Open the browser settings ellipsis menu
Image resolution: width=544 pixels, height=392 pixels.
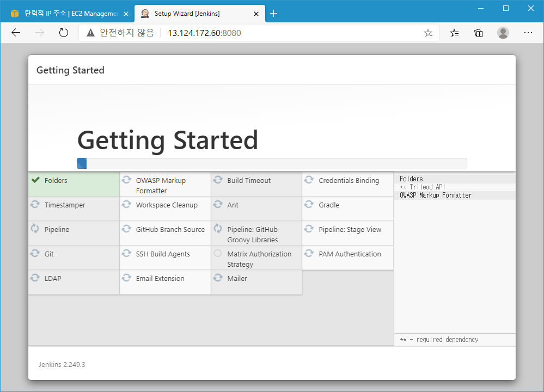(528, 33)
